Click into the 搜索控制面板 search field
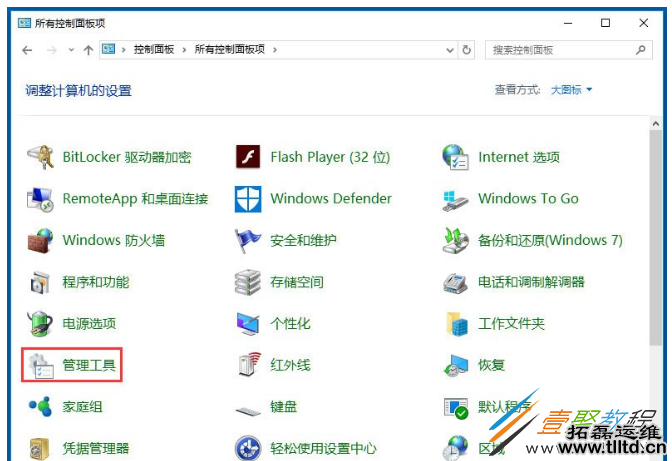This screenshot has height=461, width=672. click(569, 50)
